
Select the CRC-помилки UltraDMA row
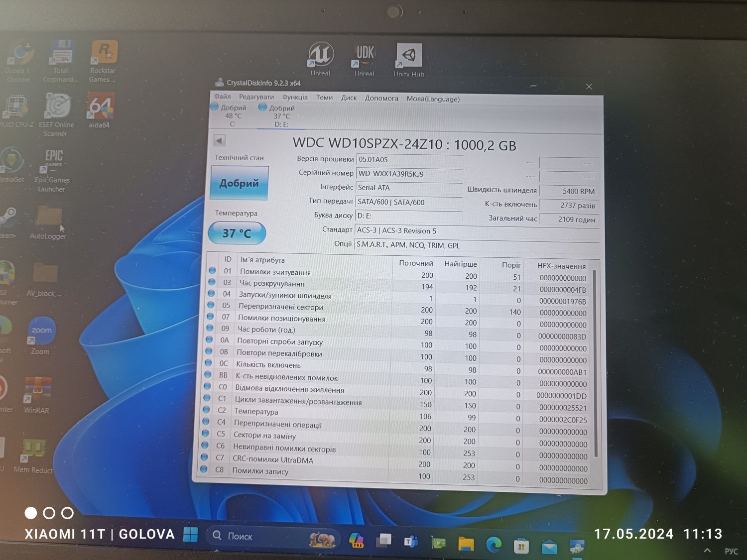[x=394, y=463]
